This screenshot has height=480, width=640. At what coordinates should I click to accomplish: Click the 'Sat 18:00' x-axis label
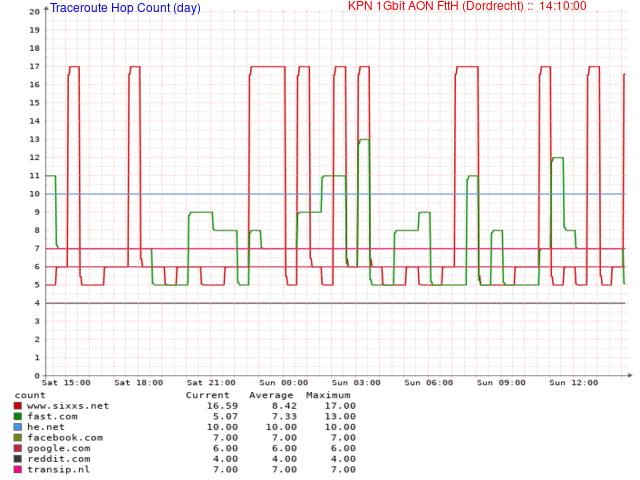coord(138,383)
